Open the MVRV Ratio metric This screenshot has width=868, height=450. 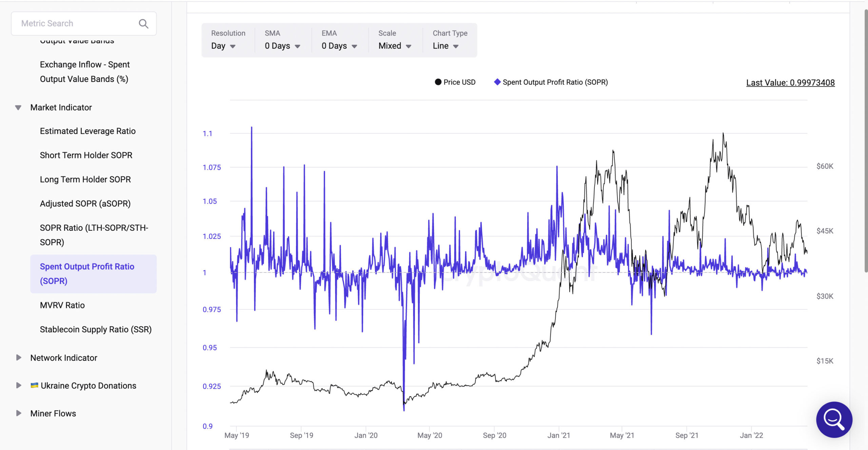62,305
